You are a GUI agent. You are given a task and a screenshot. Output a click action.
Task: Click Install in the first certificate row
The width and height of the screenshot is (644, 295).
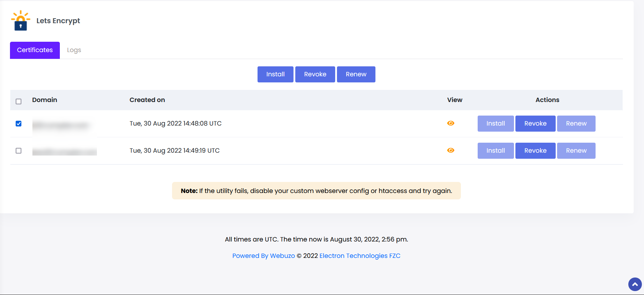click(x=495, y=124)
